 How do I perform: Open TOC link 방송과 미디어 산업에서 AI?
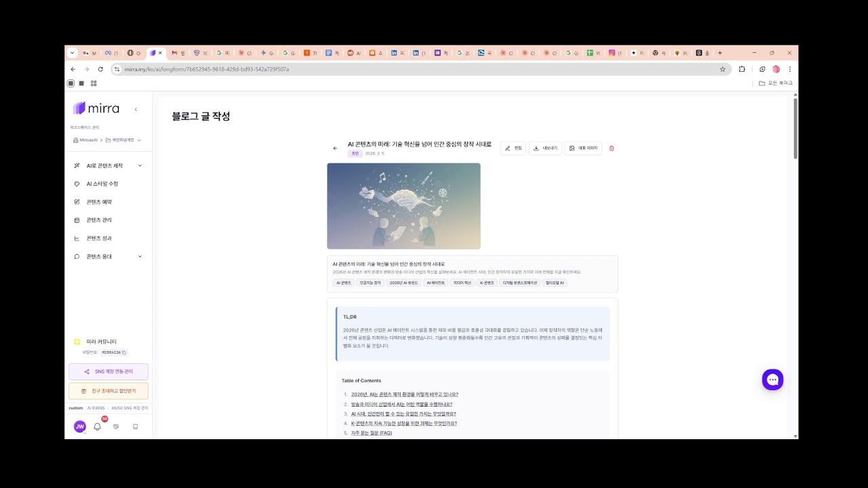(401, 404)
